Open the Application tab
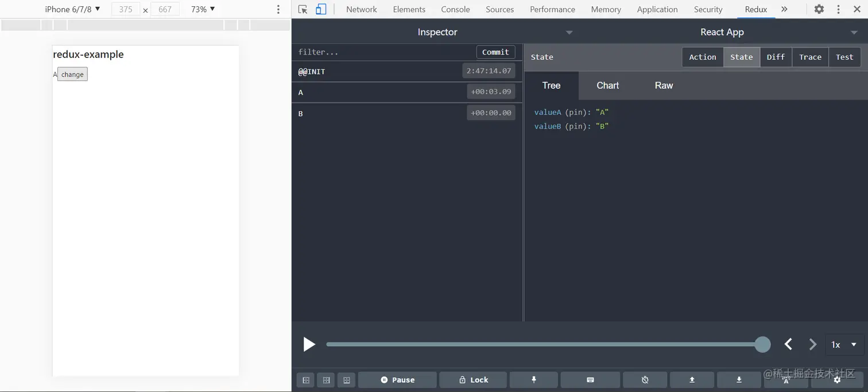Image resolution: width=868 pixels, height=392 pixels. pyautogui.click(x=657, y=9)
